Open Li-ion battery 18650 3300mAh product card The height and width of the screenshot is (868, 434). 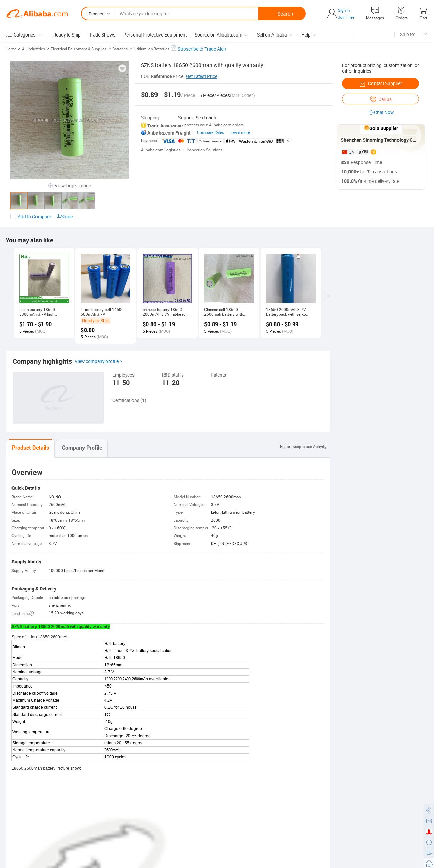[x=44, y=293]
